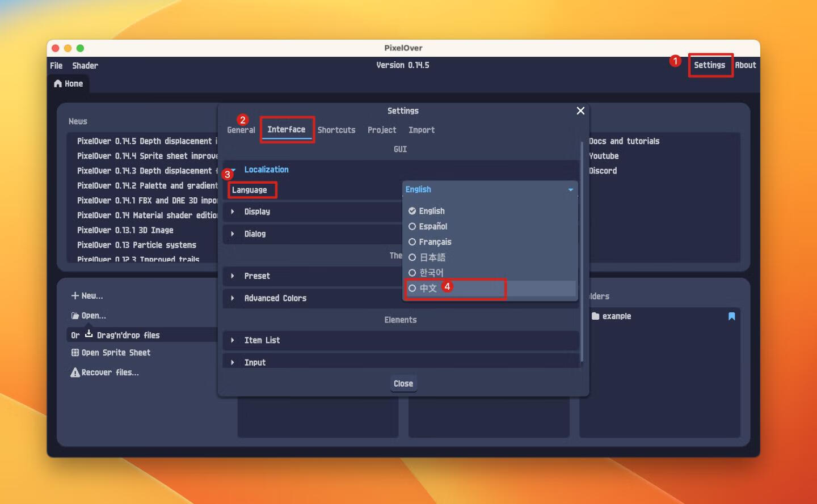
Task: Open news item PixelOver 0.14.1 FBX and DAE
Action: pos(147,201)
